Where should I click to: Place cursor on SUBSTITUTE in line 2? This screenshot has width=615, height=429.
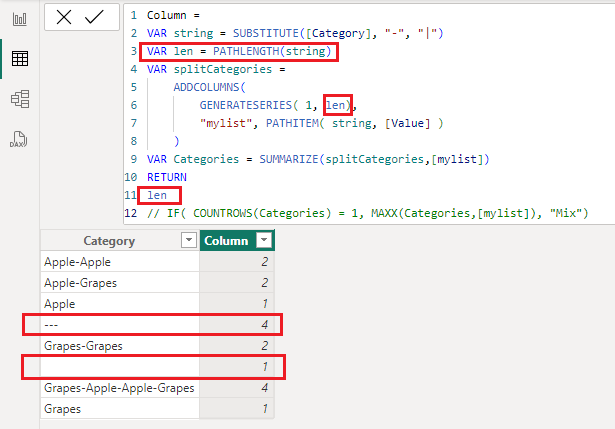point(266,33)
